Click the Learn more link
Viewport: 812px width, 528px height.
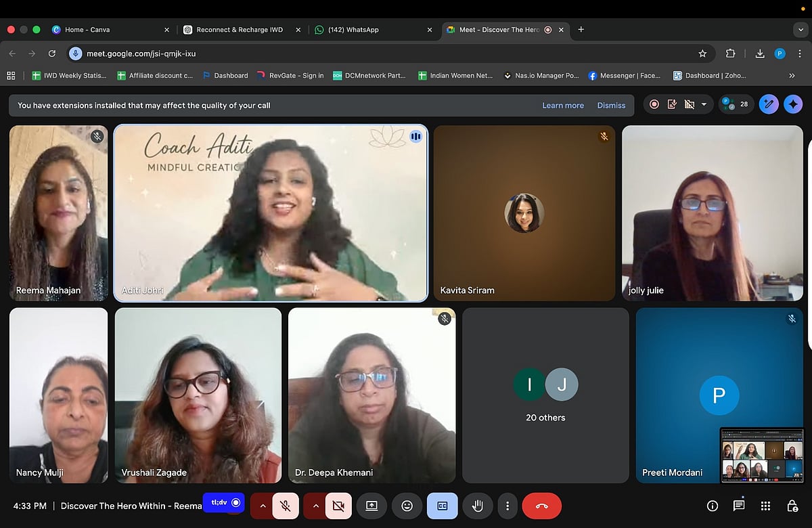point(562,106)
